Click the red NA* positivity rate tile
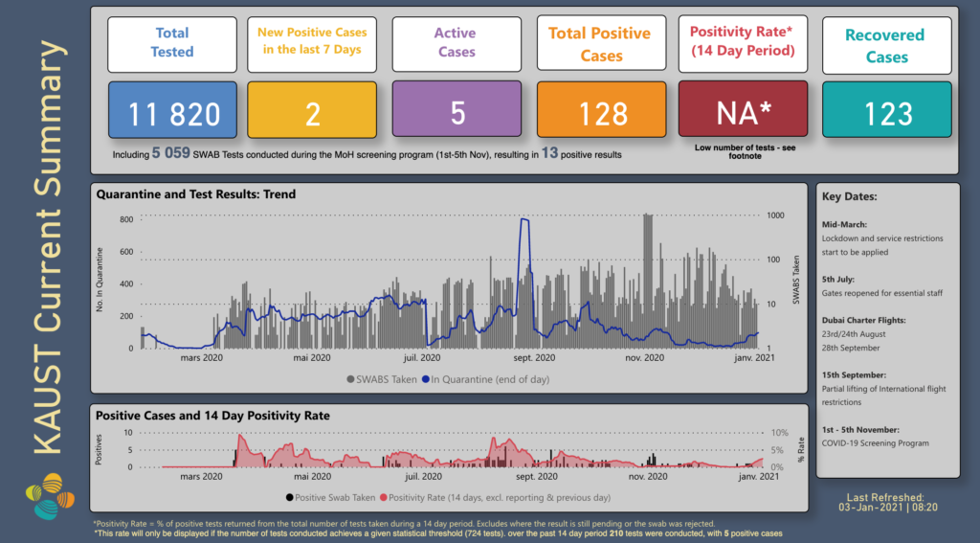The height and width of the screenshot is (543, 980). [x=743, y=113]
